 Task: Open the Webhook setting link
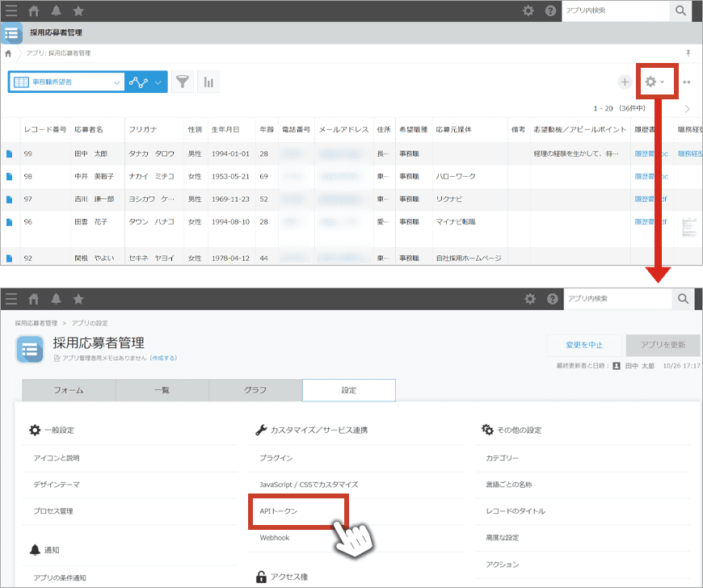click(275, 538)
